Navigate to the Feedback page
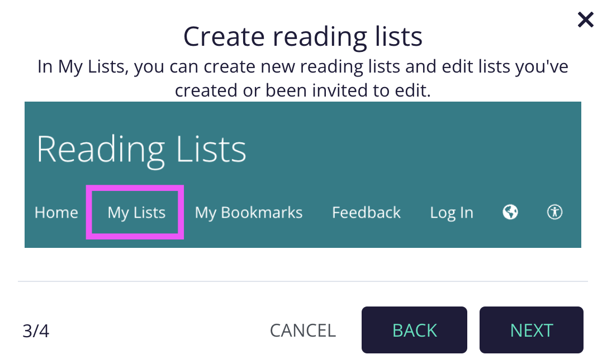 (x=366, y=212)
